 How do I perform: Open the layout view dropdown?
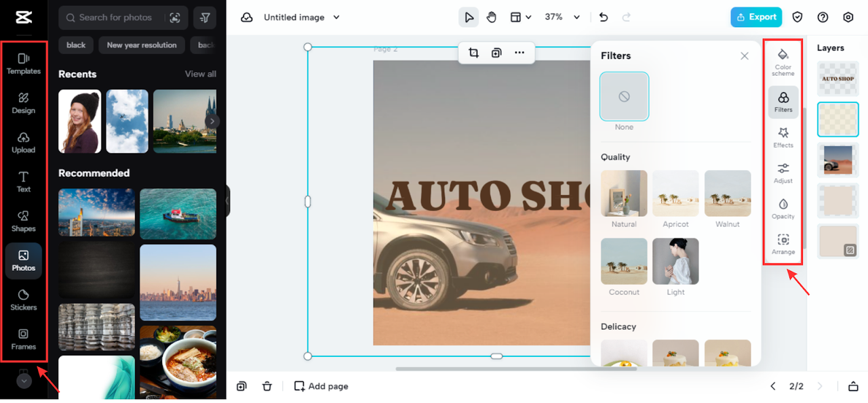click(x=521, y=18)
